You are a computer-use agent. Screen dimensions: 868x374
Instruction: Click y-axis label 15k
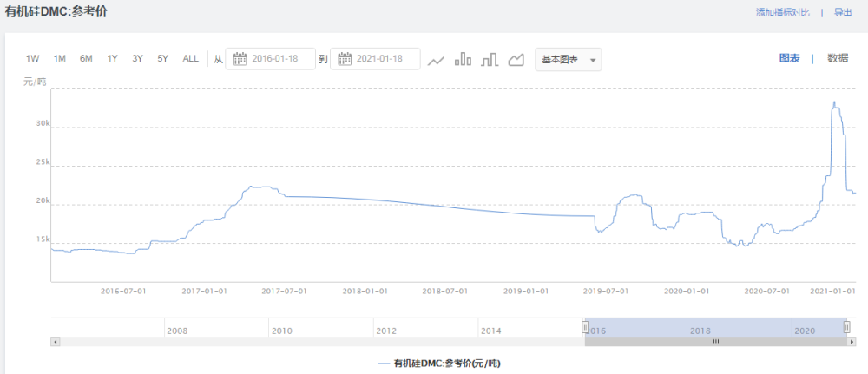pos(43,239)
